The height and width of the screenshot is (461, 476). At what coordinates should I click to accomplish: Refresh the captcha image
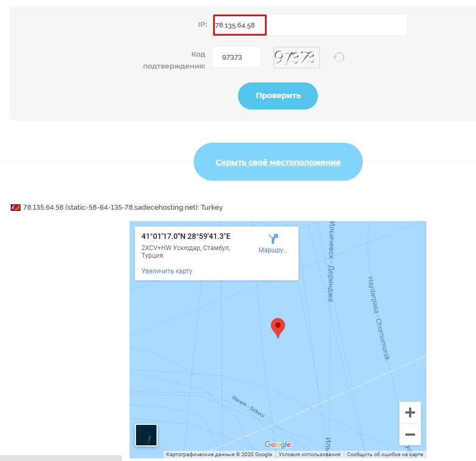[x=339, y=57]
